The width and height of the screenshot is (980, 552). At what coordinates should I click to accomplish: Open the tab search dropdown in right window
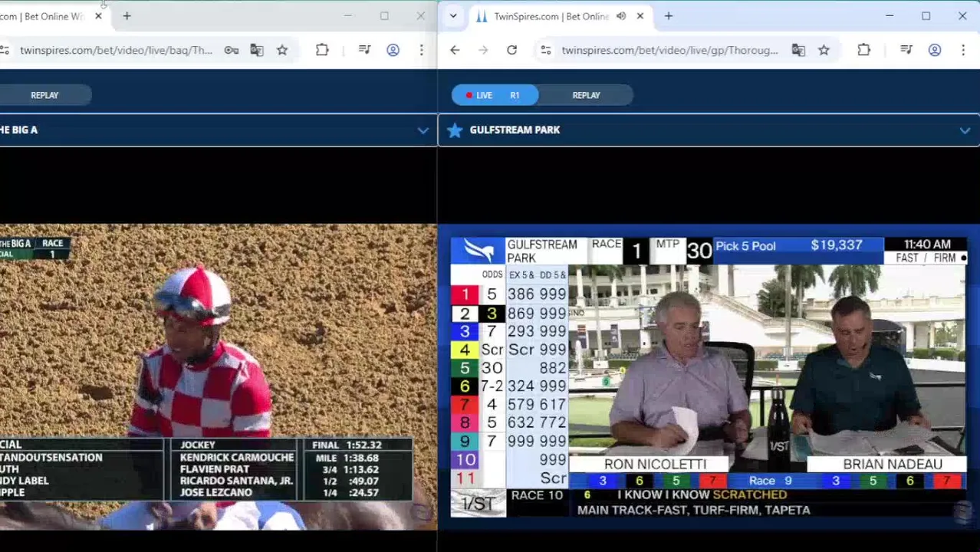pos(453,16)
